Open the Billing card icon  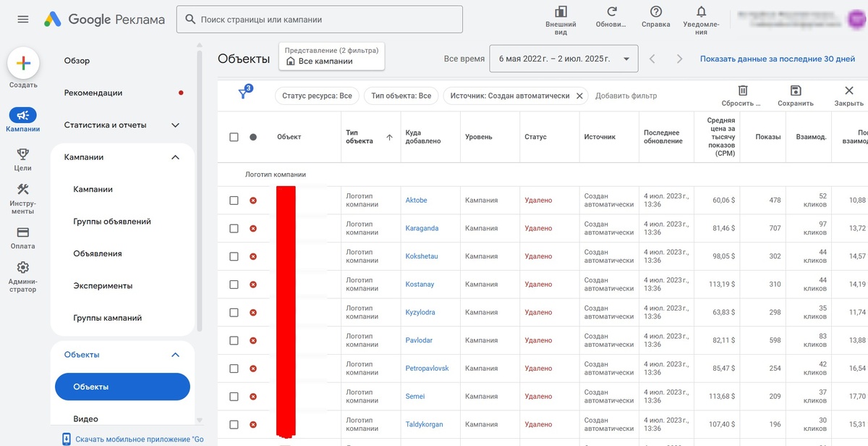click(23, 232)
